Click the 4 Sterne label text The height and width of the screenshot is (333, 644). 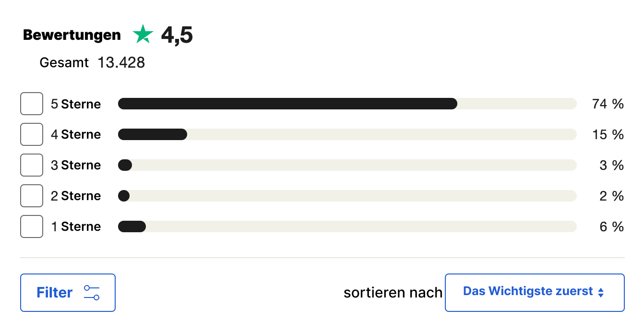click(x=76, y=135)
